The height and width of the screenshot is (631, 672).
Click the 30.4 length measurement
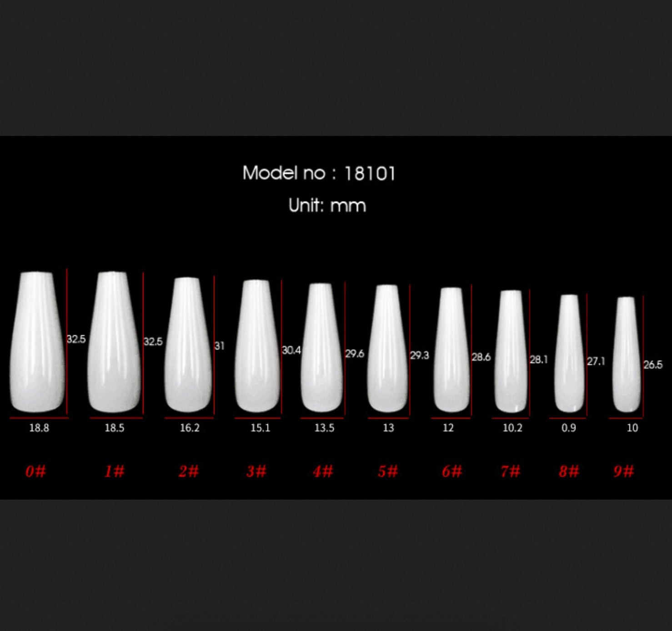click(291, 350)
